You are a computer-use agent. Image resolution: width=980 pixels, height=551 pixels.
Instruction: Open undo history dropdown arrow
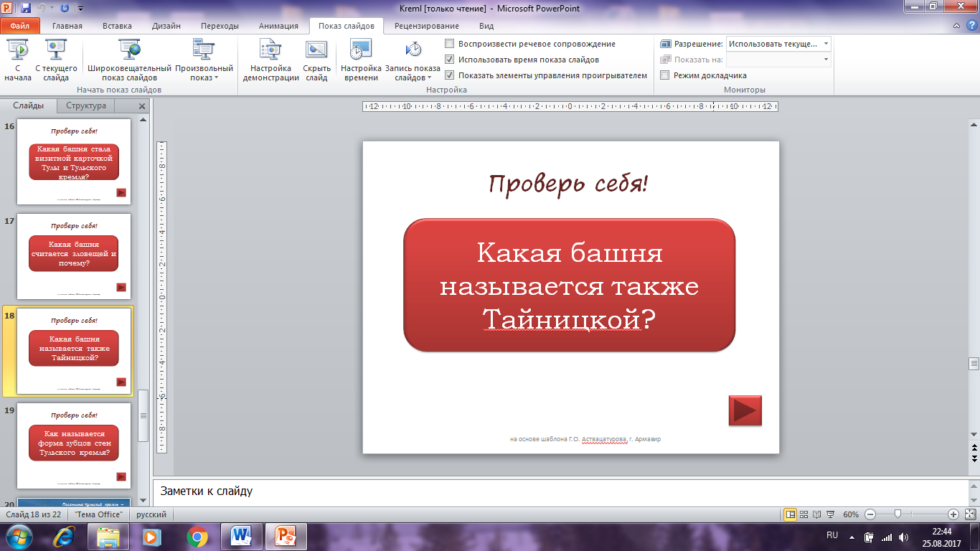[52, 9]
